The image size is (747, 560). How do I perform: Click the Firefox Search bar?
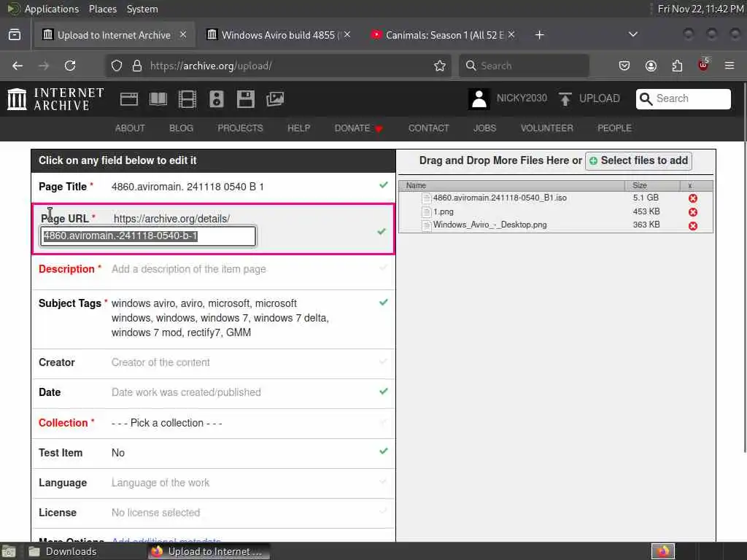pyautogui.click(x=524, y=66)
